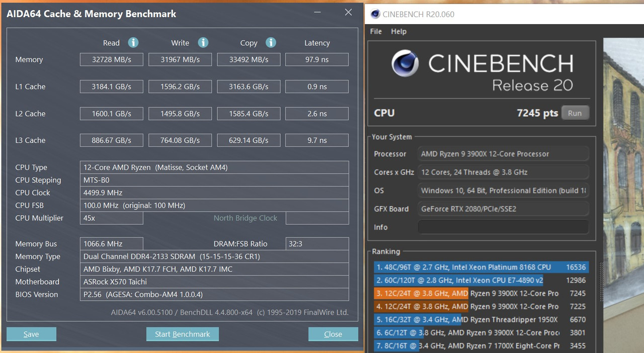644x353 pixels.
Task: Click Memory Read value 32728 MB/s
Action: tap(111, 59)
